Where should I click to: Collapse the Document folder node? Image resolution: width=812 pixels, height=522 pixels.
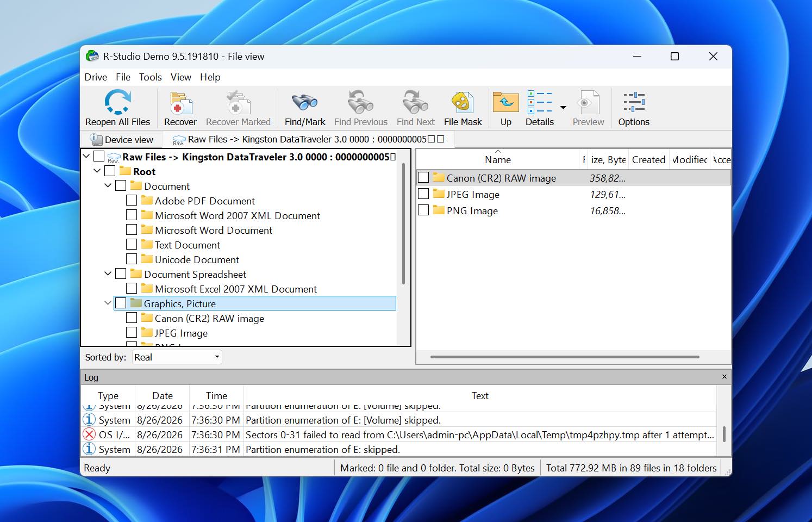[108, 186]
